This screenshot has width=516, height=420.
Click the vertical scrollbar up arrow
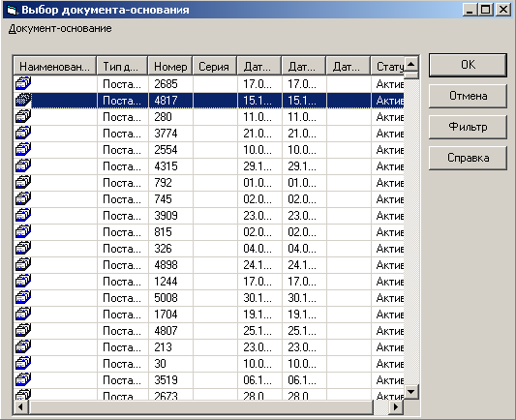[411, 64]
